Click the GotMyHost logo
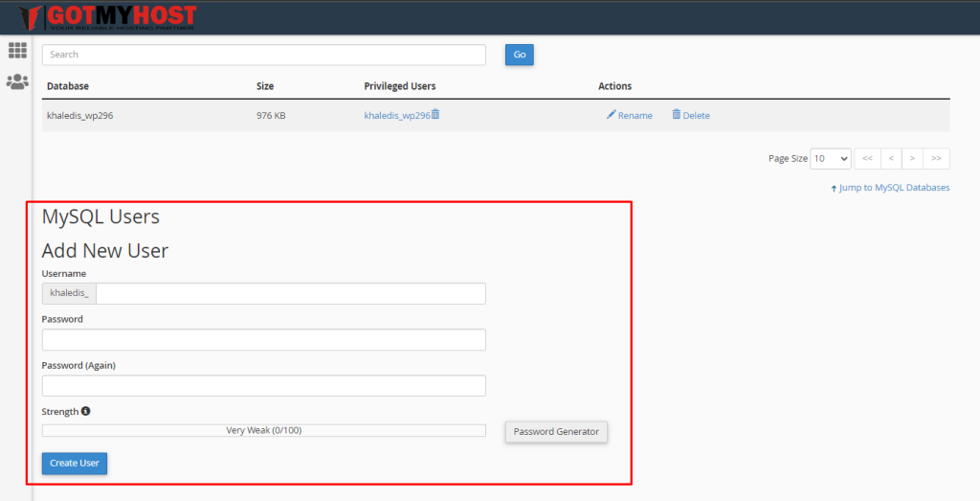This screenshot has width=980, height=501. click(107, 16)
